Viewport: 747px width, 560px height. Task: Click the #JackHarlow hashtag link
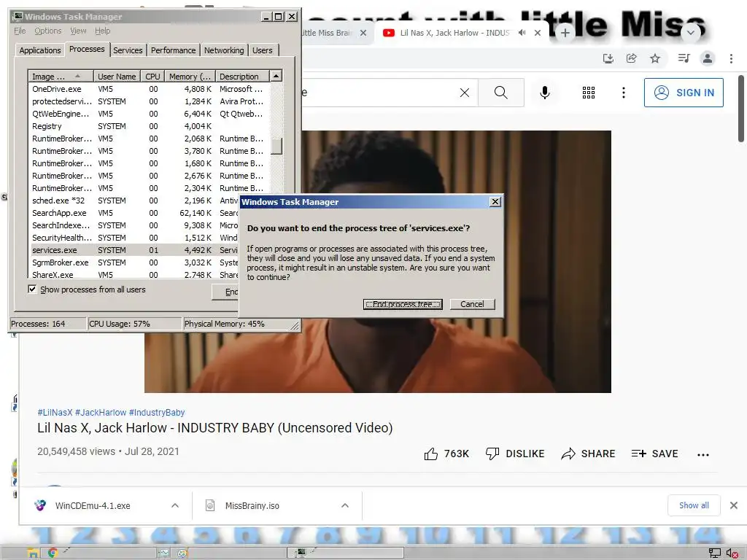point(101,413)
